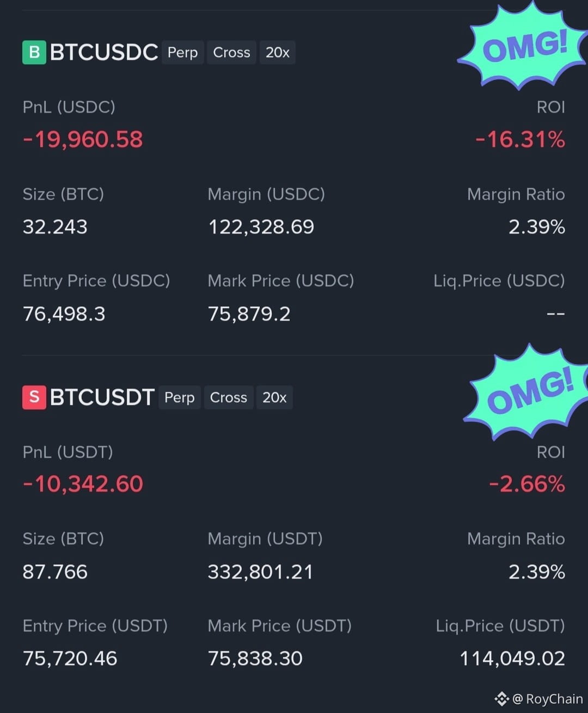Click the -19,960.58 PnL value
The height and width of the screenshot is (713, 588).
[x=83, y=139]
